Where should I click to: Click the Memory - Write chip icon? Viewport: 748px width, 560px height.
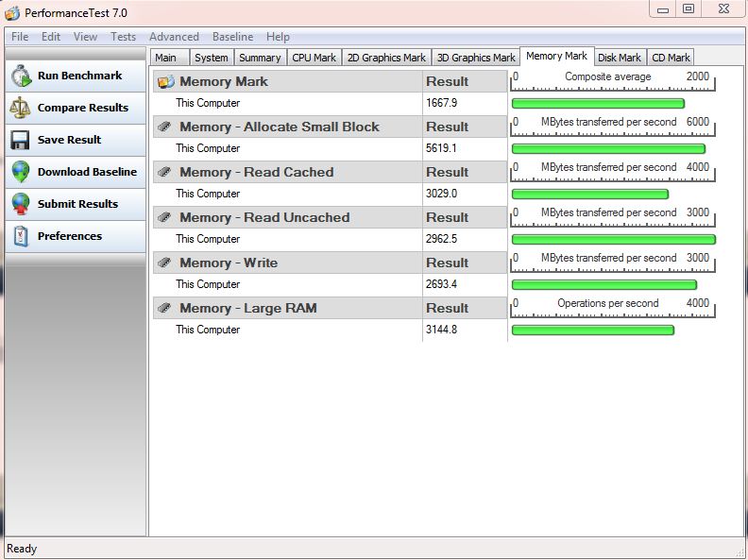coord(165,263)
